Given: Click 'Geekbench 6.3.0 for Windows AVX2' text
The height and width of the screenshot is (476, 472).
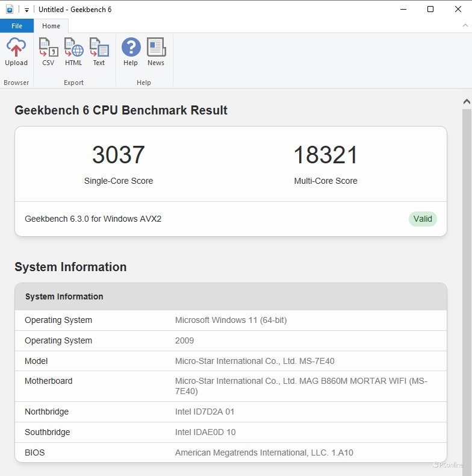Looking at the screenshot, I should (93, 219).
